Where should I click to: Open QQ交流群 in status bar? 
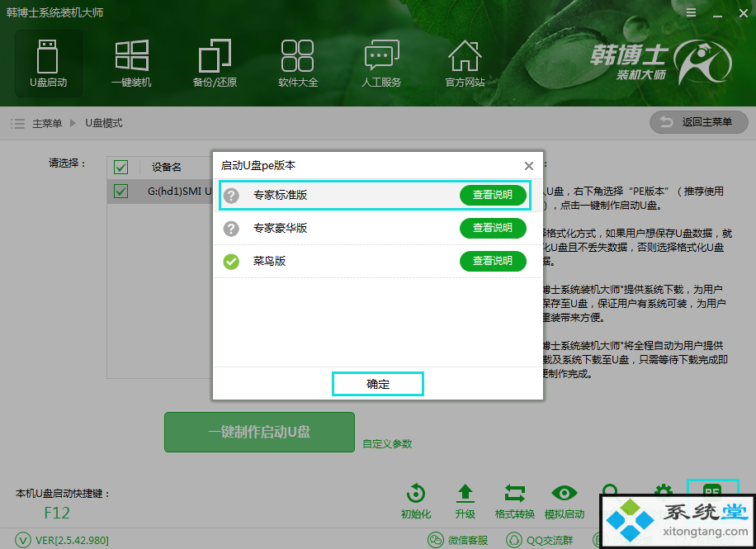[539, 540]
